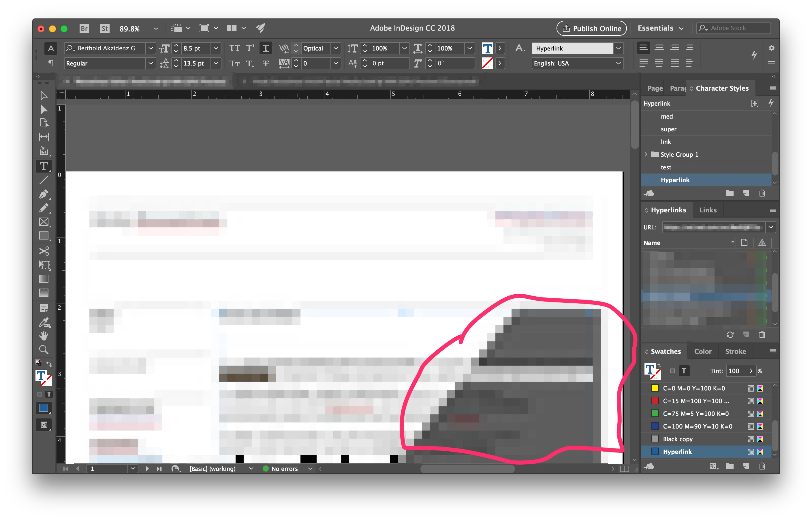The height and width of the screenshot is (520, 812).
Task: Toggle All Caps formatting button
Action: 234,48
